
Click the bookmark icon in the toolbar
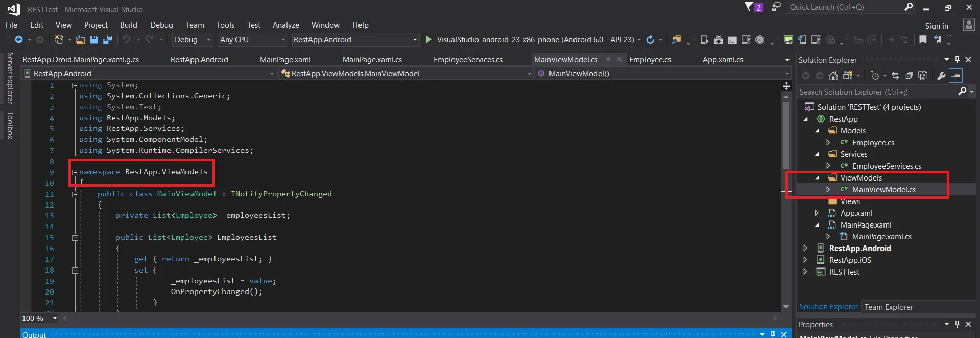point(923,39)
